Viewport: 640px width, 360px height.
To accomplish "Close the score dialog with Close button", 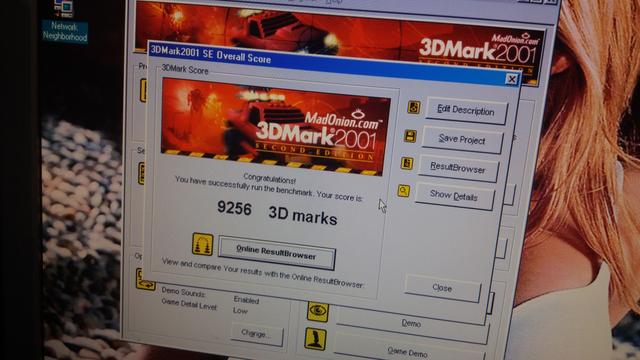I will (x=442, y=288).
